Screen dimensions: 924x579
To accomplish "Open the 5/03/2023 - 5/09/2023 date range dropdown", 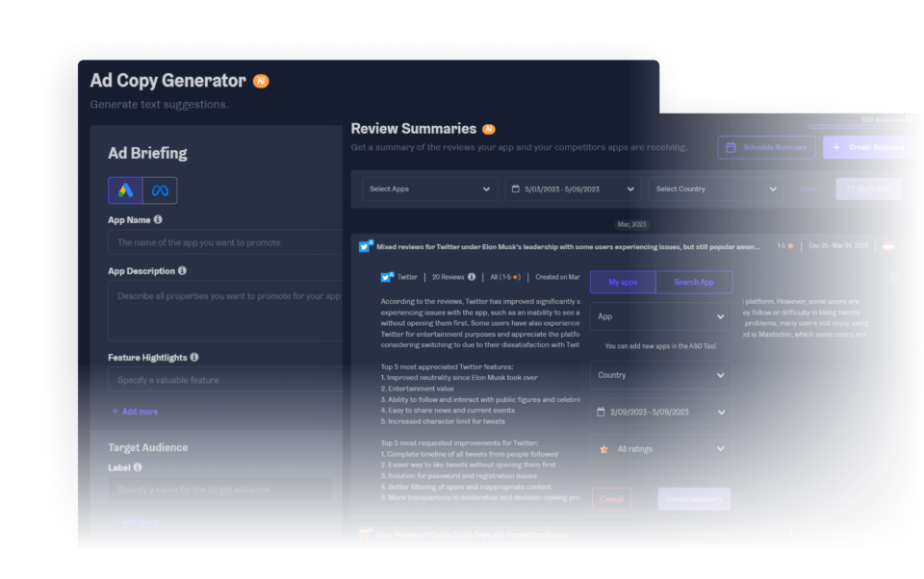I will [573, 189].
